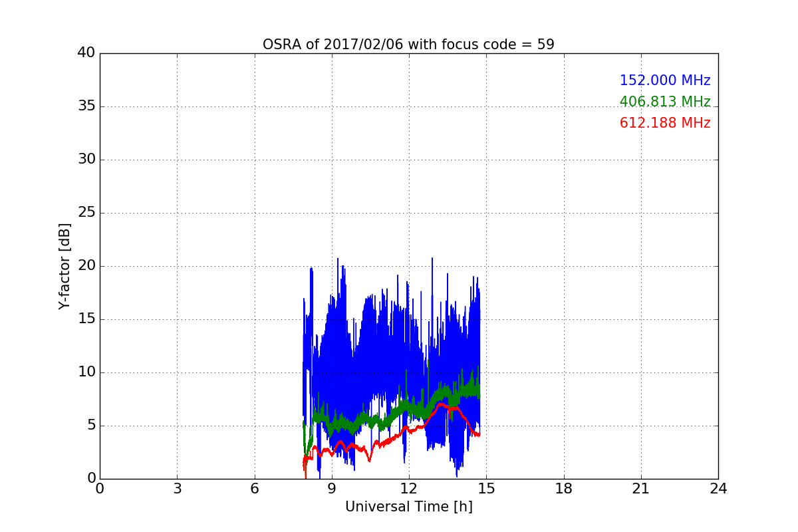Click the x-axis tick value 9
The width and height of the screenshot is (798, 532).
[x=332, y=489]
